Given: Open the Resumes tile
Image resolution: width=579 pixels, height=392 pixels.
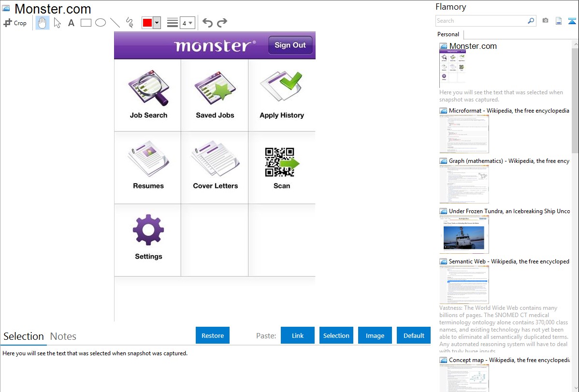Looking at the screenshot, I should 148,167.
